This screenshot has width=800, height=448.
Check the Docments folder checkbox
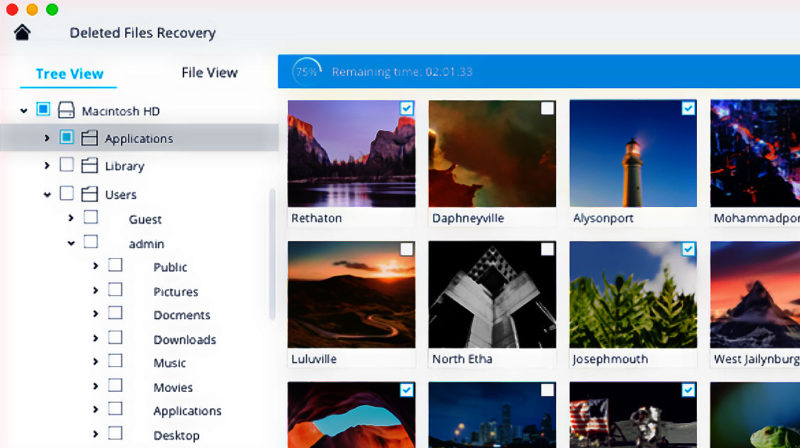115,313
